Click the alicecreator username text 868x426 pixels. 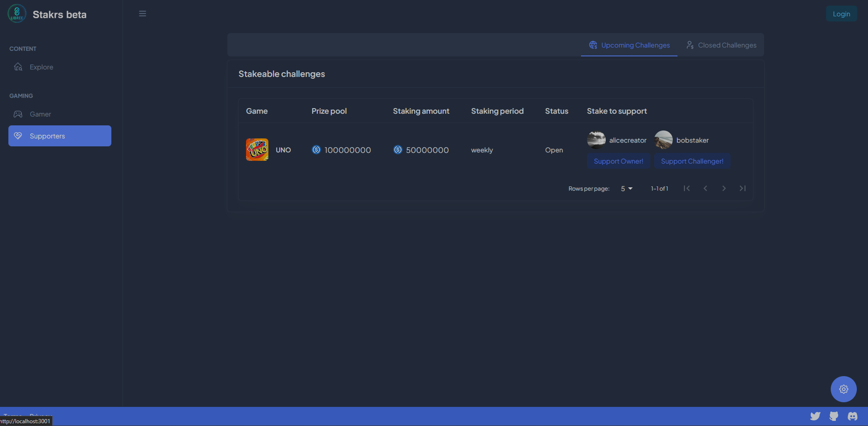pos(628,140)
